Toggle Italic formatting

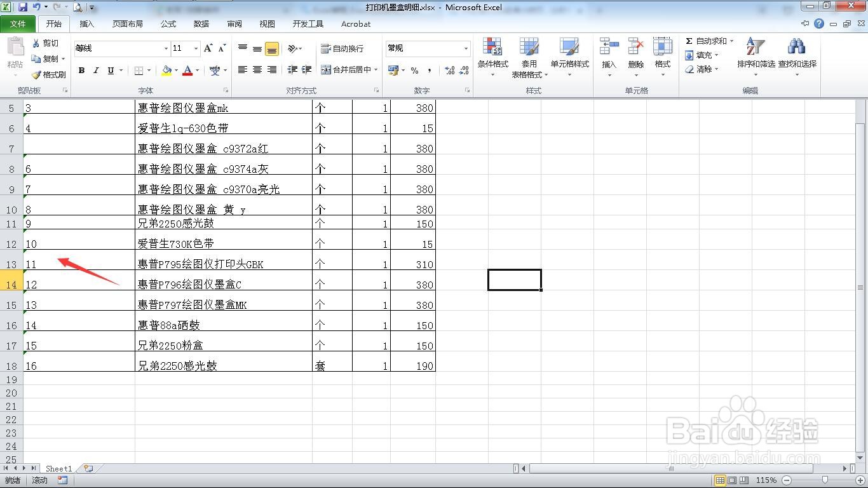point(96,71)
